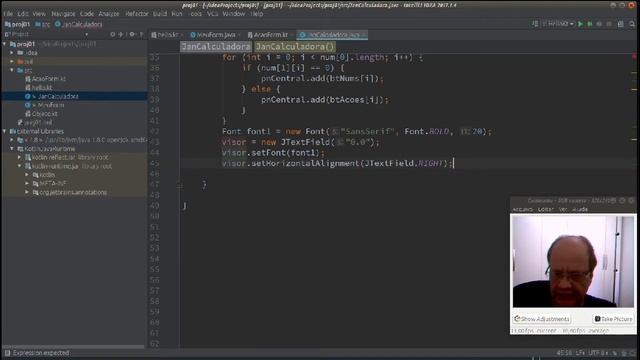Select MeuForm in project tree
This screenshot has width=640, height=360.
44,105
